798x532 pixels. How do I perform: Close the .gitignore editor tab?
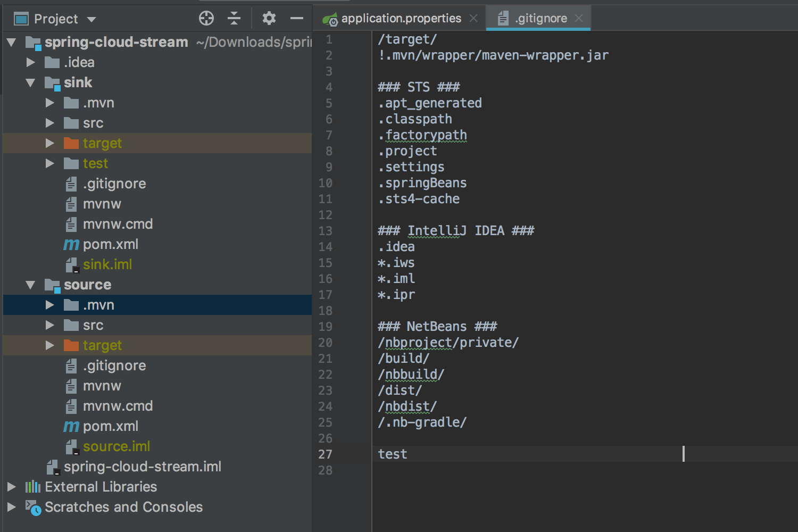(x=579, y=19)
